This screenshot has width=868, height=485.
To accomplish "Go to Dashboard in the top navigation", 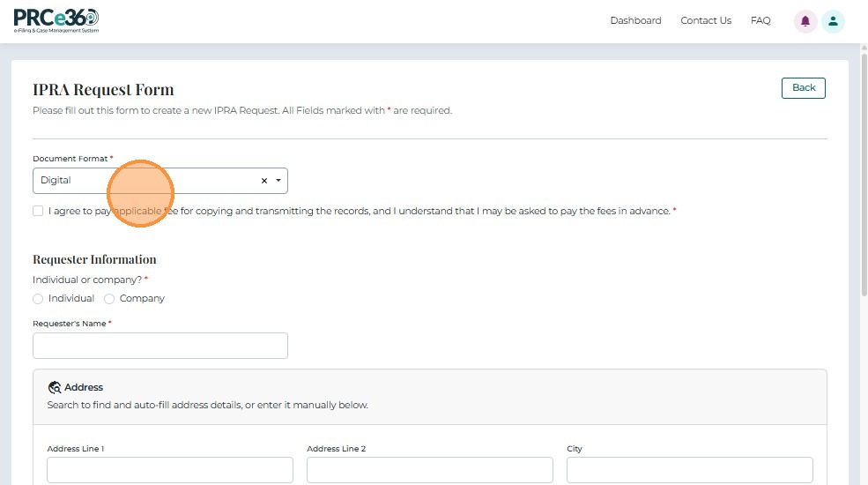I will [x=635, y=21].
